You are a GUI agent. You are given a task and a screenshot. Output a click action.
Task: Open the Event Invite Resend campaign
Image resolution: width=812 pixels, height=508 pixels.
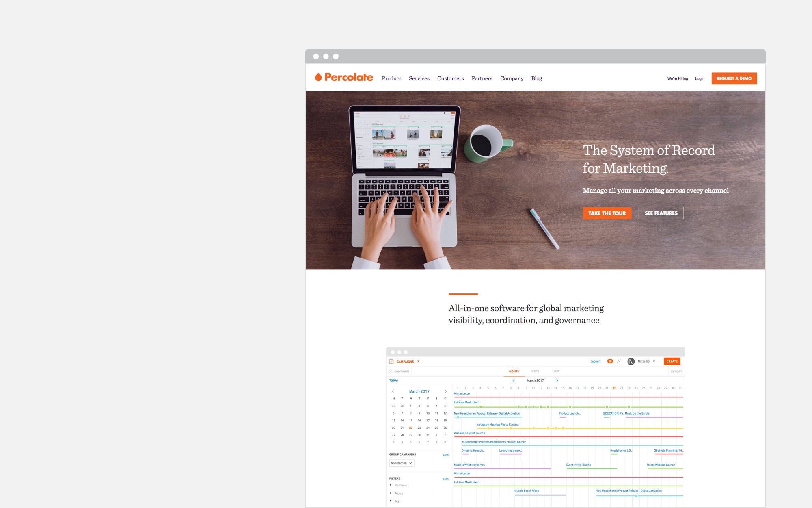click(579, 465)
